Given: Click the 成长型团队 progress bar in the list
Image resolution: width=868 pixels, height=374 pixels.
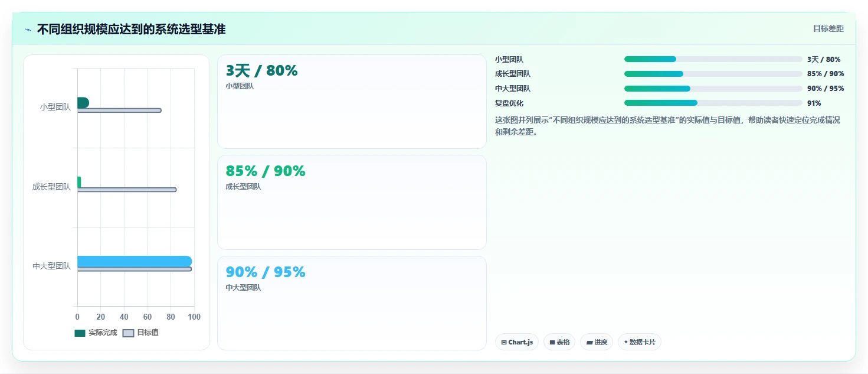Looking at the screenshot, I should click(713, 74).
